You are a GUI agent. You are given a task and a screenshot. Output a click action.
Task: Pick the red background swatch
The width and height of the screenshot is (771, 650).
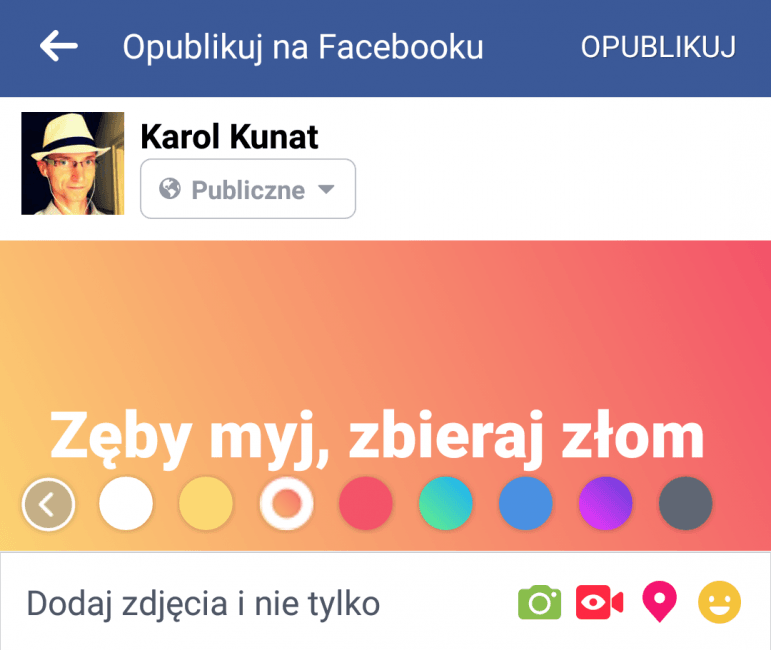point(366,503)
